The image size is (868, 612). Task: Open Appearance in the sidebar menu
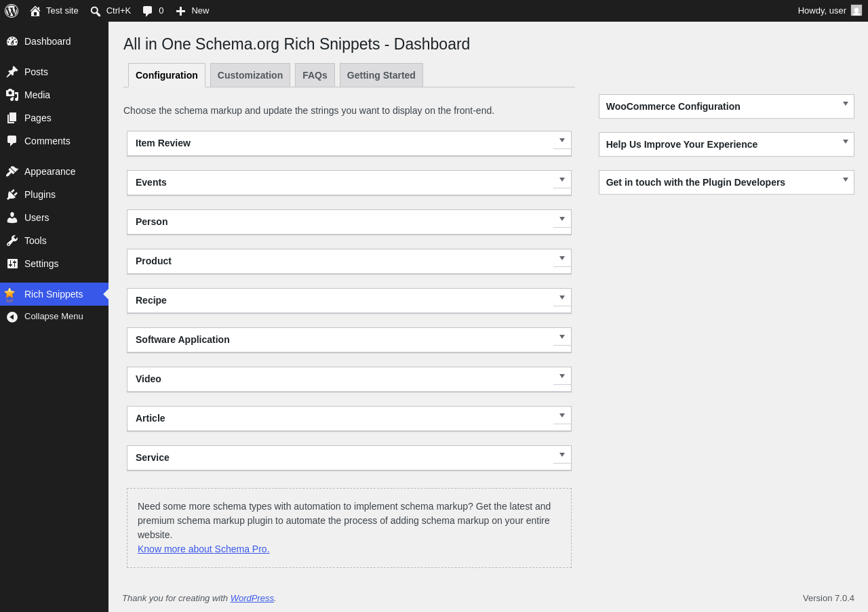point(54,171)
